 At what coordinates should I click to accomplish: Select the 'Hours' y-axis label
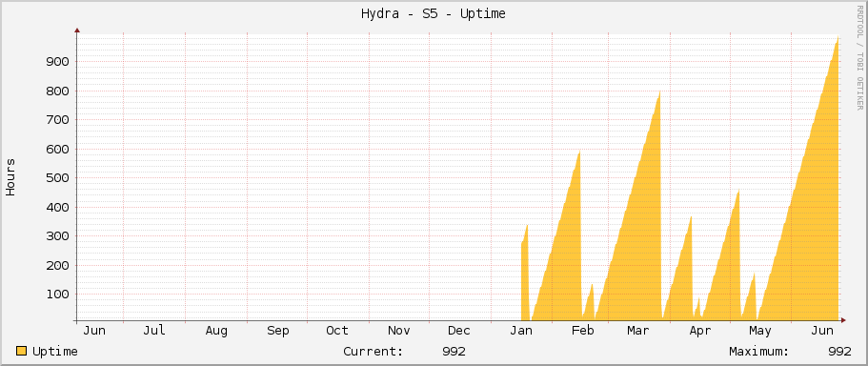(x=10, y=176)
